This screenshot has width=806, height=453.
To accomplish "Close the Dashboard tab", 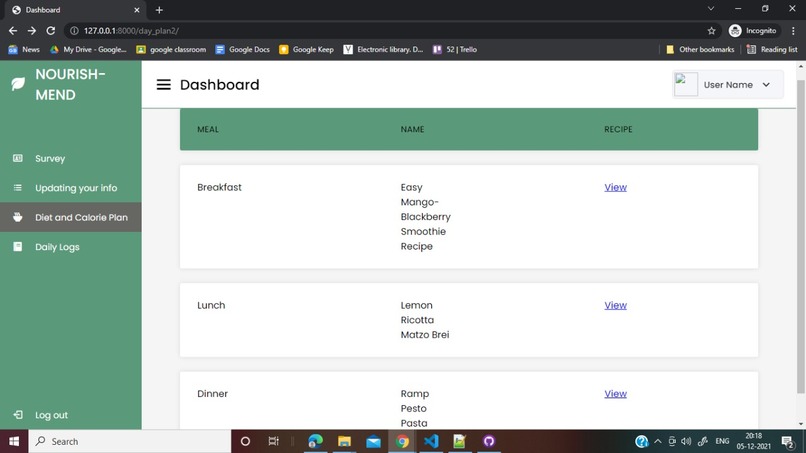I will point(137,10).
